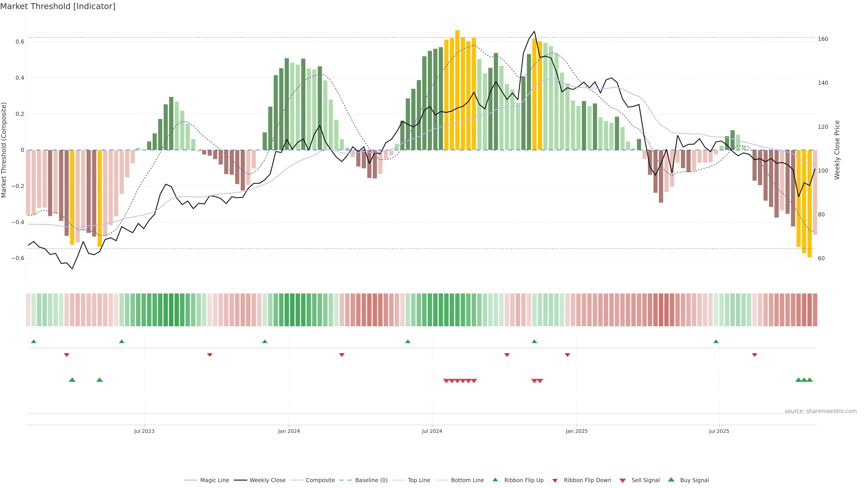The width and height of the screenshot is (868, 488).
Task: Toggle the Magic Line legend entry
Action: tap(214, 480)
